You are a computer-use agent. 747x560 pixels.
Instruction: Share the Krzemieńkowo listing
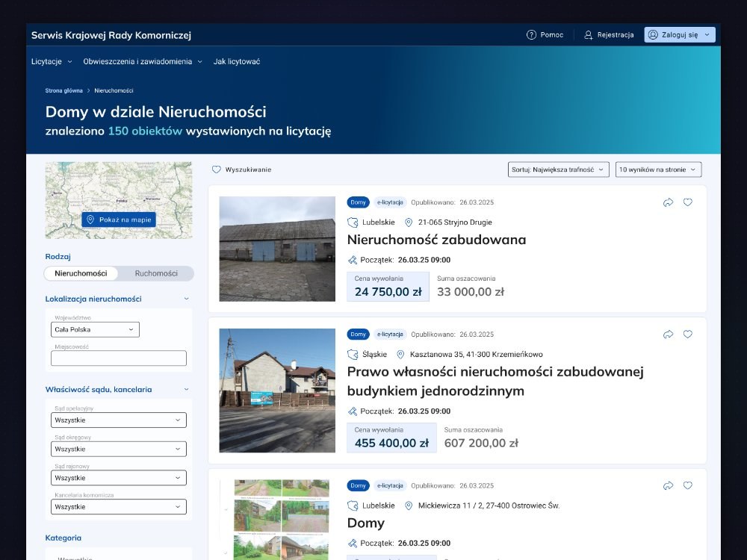(669, 335)
